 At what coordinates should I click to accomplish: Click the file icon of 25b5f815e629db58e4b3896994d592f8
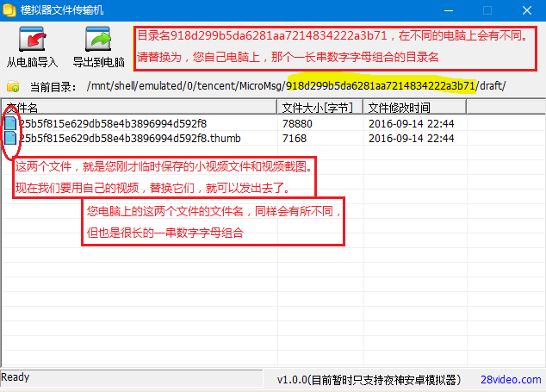(x=10, y=123)
